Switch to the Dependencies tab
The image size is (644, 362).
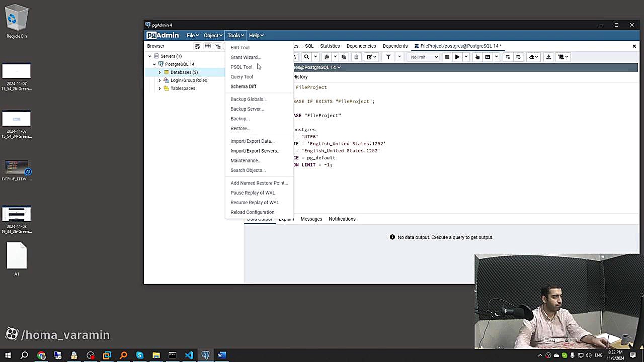[x=361, y=46]
